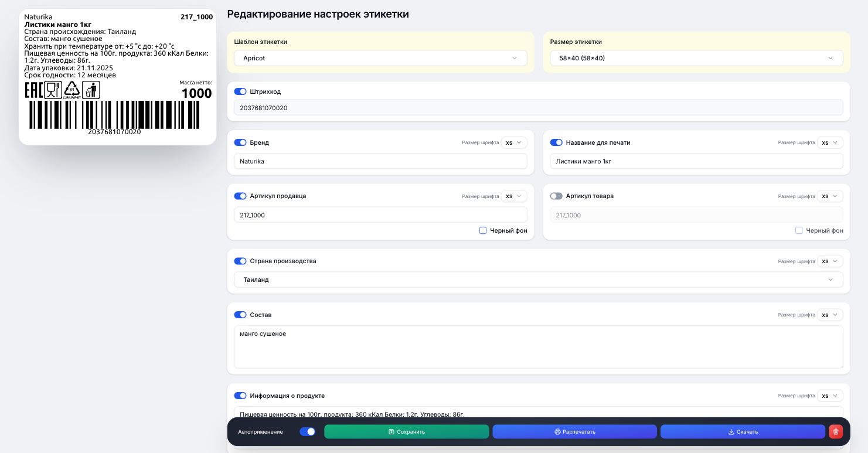The image size is (868, 453).
Task: Disable the Штрихкод toggle
Action: [x=240, y=91]
